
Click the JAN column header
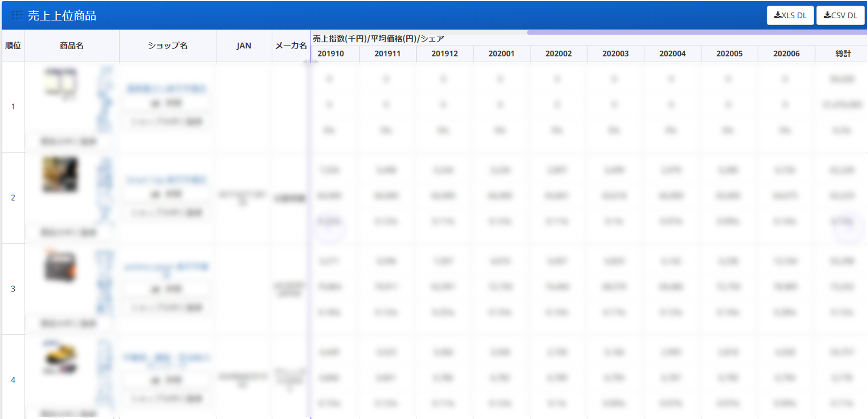click(244, 45)
